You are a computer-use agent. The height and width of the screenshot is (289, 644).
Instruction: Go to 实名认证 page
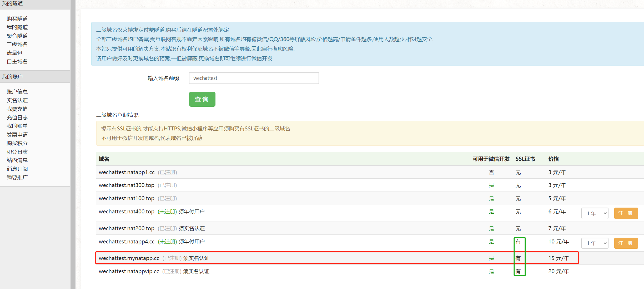(17, 100)
